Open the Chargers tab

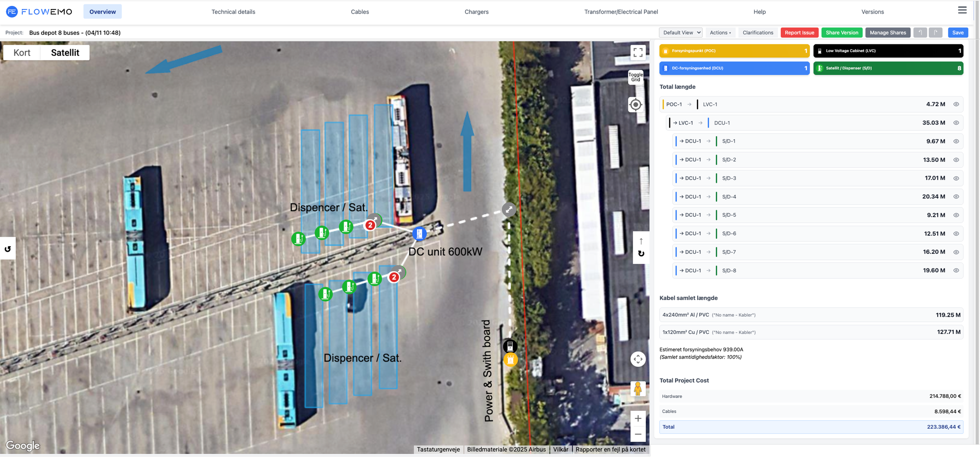(x=476, y=12)
